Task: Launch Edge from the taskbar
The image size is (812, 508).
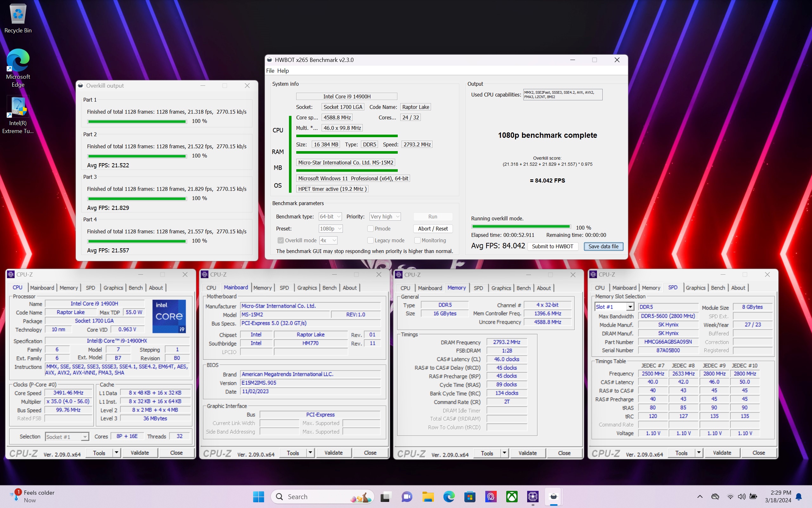Action: tap(449, 497)
